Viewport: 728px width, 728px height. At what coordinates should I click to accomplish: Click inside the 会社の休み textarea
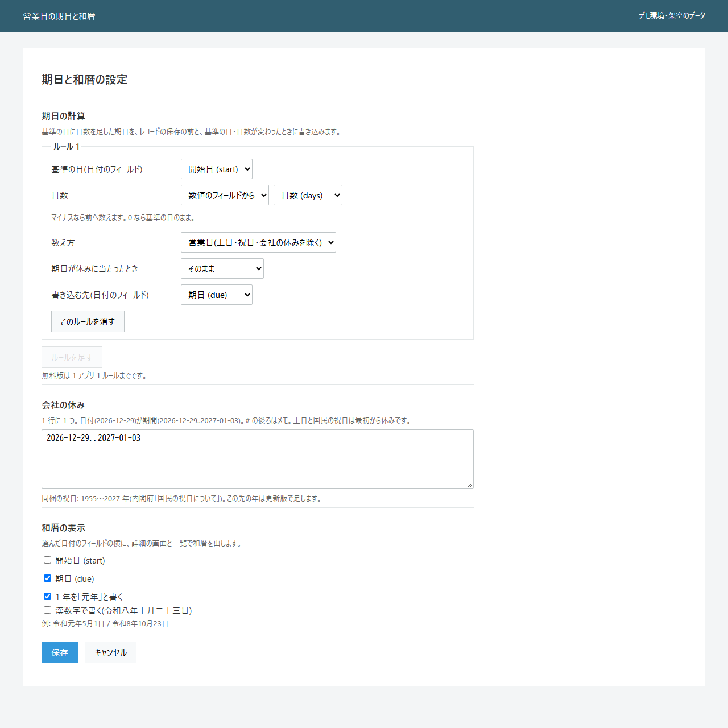(x=258, y=459)
